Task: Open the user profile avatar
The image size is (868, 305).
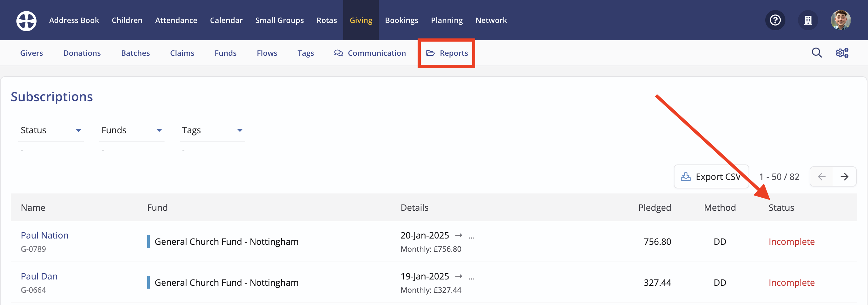Action: click(x=840, y=20)
